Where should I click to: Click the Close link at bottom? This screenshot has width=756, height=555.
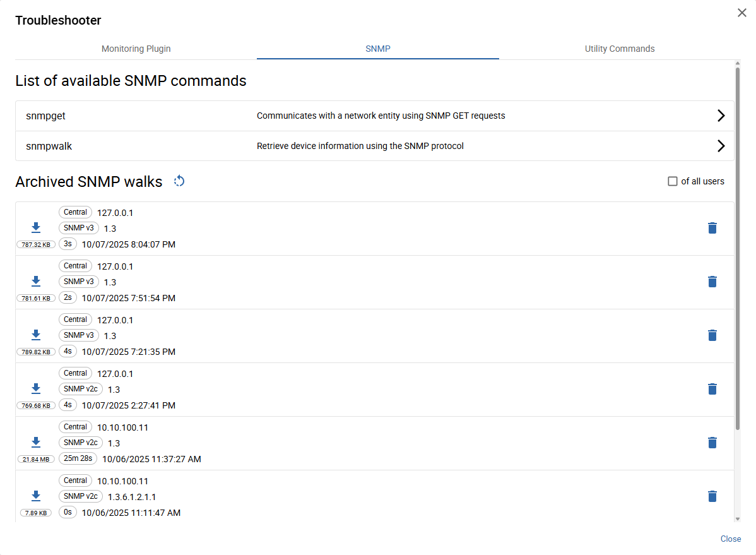[730, 539]
